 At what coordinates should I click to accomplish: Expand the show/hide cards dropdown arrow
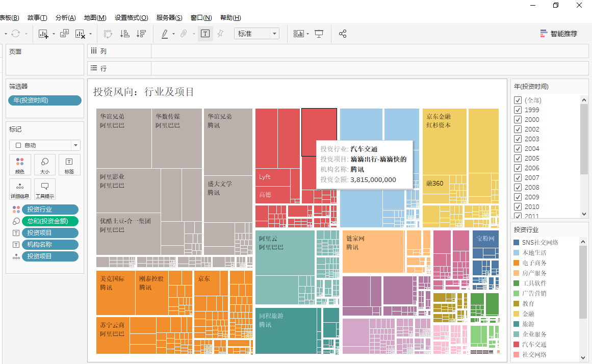pos(307,34)
